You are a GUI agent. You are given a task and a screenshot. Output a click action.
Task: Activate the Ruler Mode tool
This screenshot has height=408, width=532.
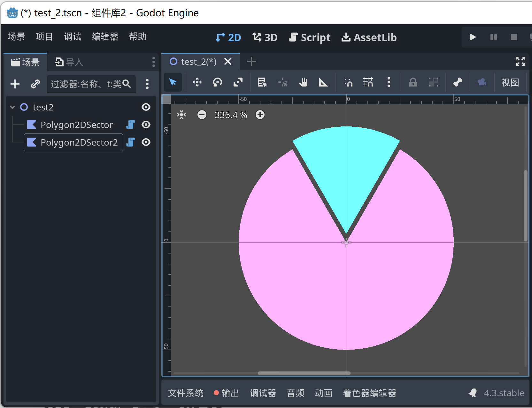[x=323, y=82]
